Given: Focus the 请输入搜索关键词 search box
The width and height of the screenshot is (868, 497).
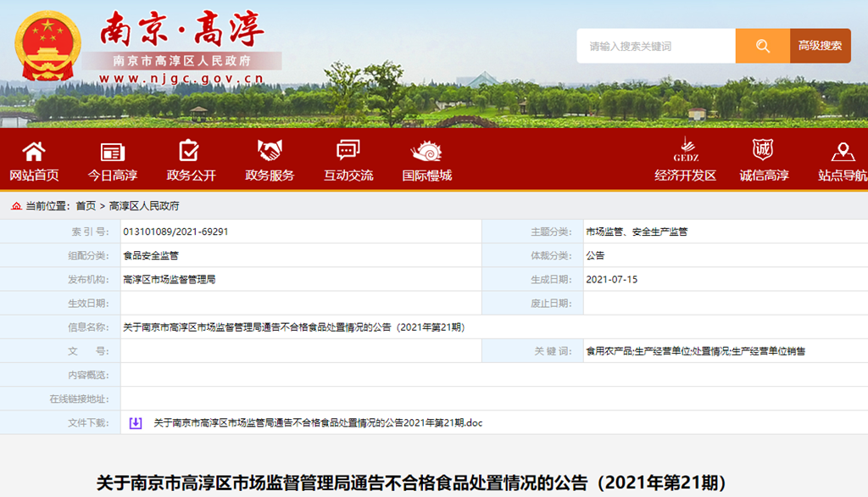Looking at the screenshot, I should [655, 46].
